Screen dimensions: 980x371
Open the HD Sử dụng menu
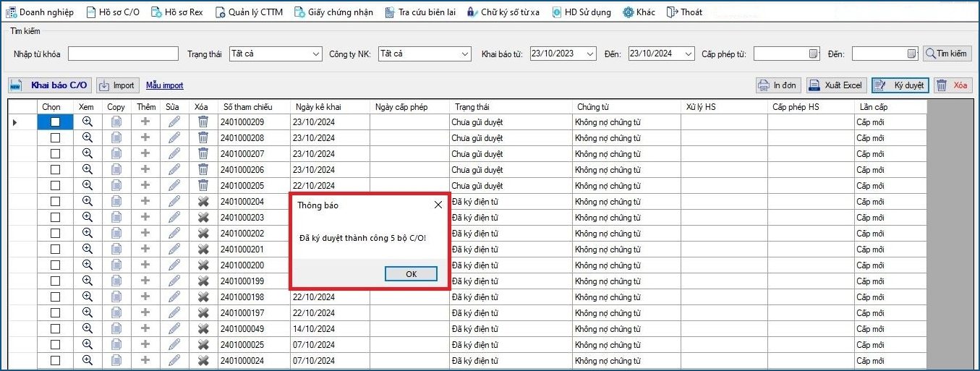click(581, 12)
